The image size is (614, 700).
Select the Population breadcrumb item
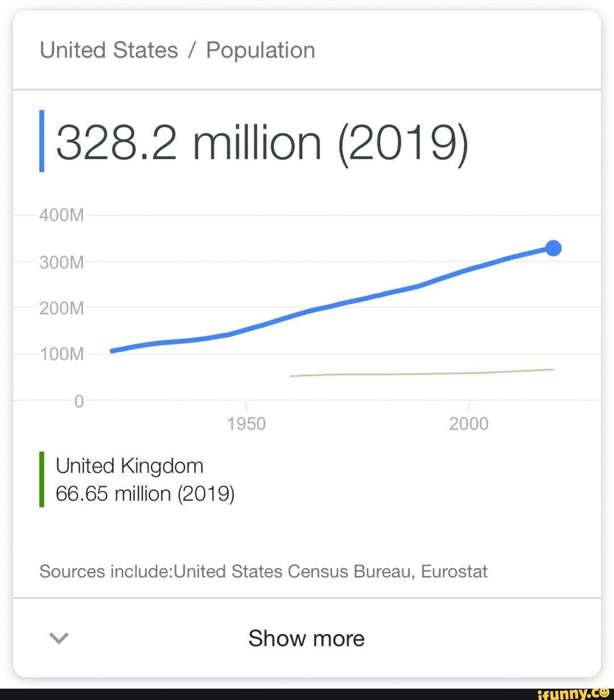(x=260, y=50)
